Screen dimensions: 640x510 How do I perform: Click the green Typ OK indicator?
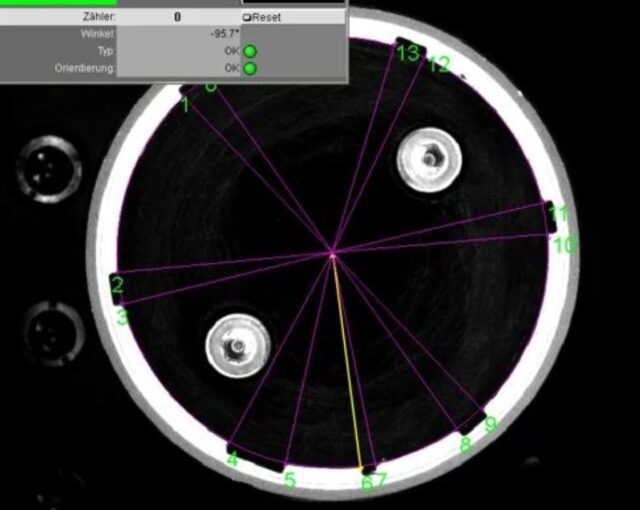250,51
